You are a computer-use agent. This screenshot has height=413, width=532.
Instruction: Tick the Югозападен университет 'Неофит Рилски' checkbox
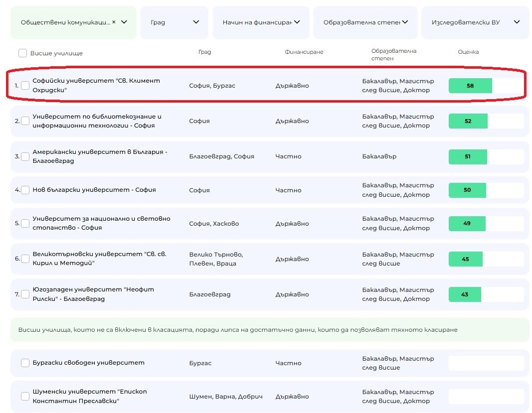(x=25, y=294)
